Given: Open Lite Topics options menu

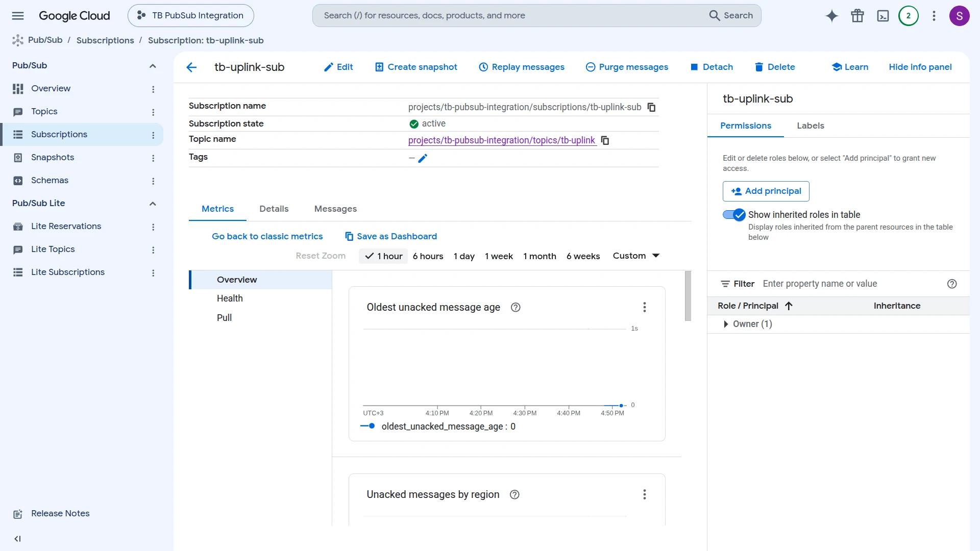Looking at the screenshot, I should pyautogui.click(x=153, y=250).
